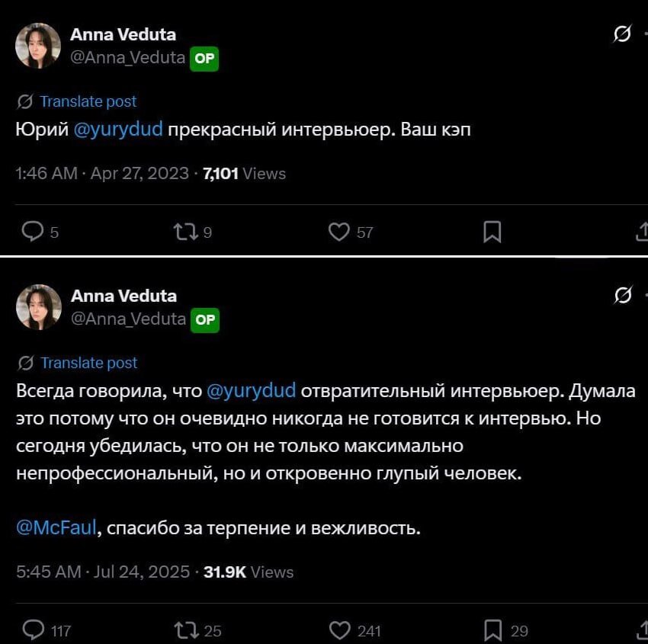Repost the tweet with 25 reposts
This screenshot has height=644, width=648.
pos(185,630)
